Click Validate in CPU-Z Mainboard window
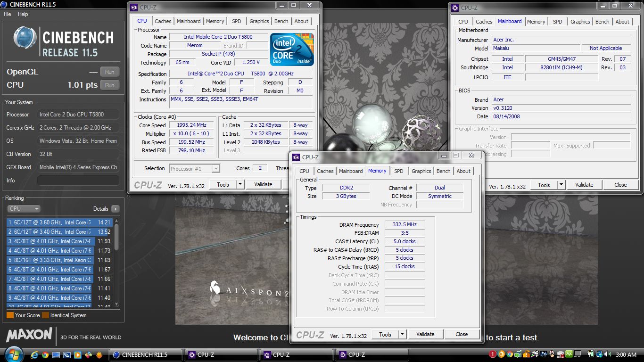Viewport: 644px width, 362px height. click(x=584, y=185)
